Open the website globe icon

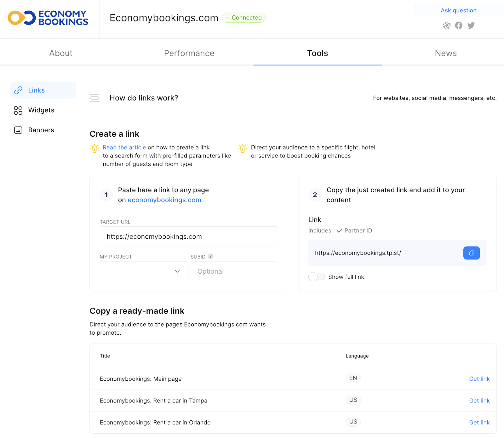(447, 26)
